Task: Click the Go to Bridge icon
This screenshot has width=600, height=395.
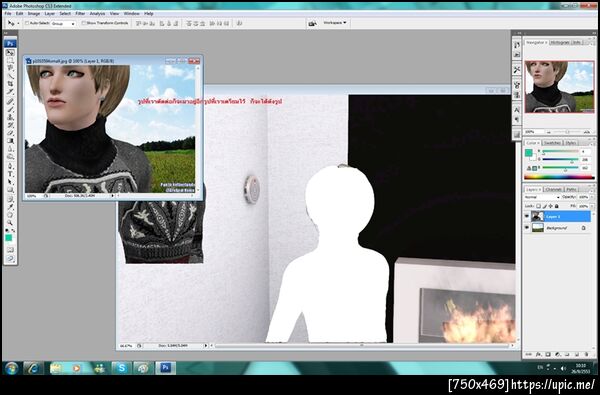Action: (312, 23)
